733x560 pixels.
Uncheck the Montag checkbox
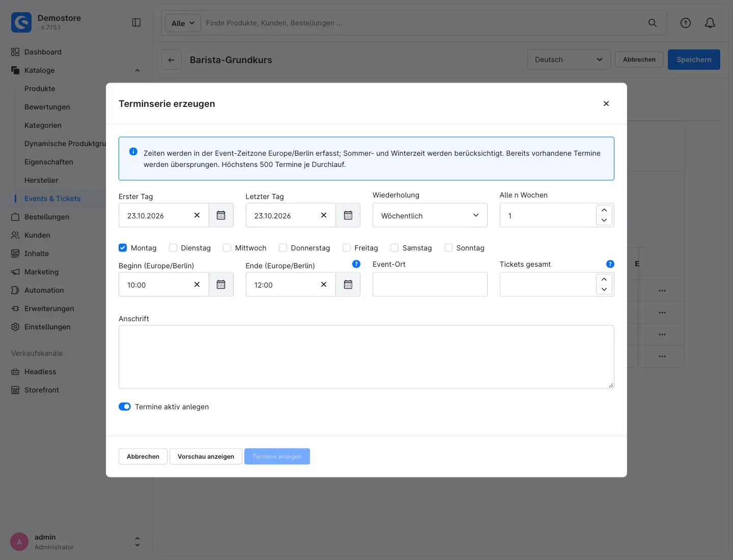click(x=123, y=248)
